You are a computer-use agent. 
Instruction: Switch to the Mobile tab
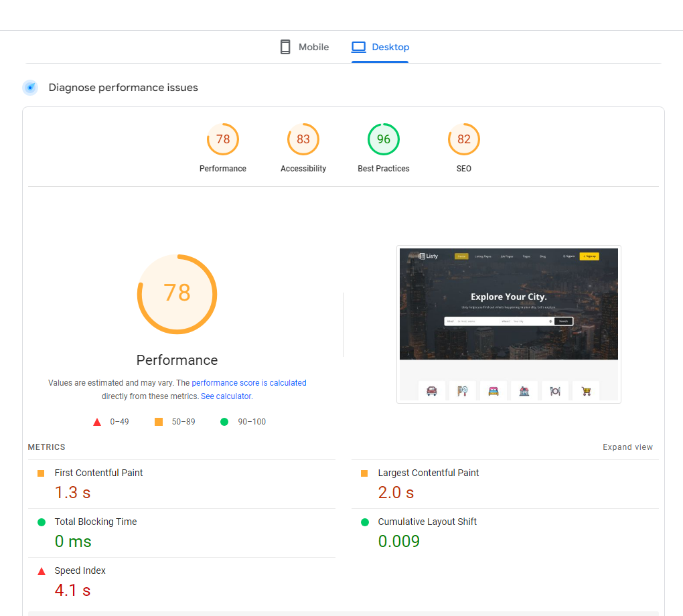[x=305, y=47]
